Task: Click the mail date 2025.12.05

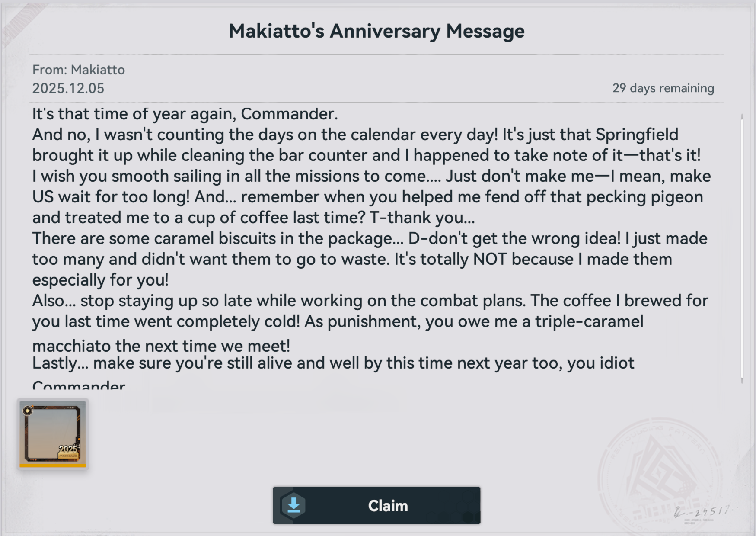Action: click(x=68, y=88)
